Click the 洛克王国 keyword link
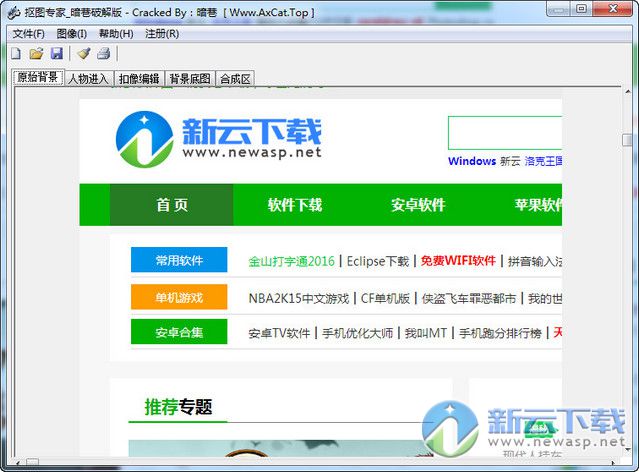This screenshot has height=472, width=639. pos(543,161)
